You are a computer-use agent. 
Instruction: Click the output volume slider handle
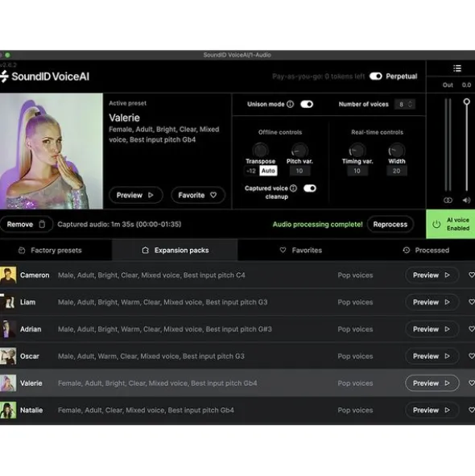466,101
